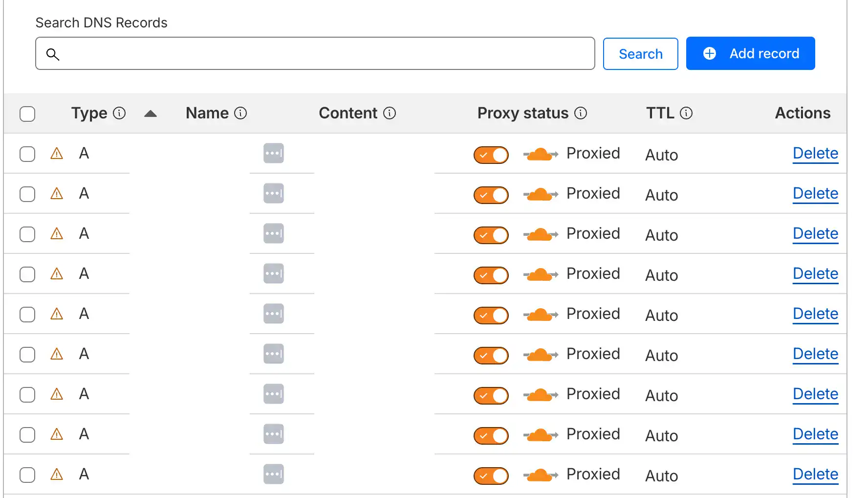Disable proxy toggle on last record
Screen dimensions: 868x498
tap(491, 476)
